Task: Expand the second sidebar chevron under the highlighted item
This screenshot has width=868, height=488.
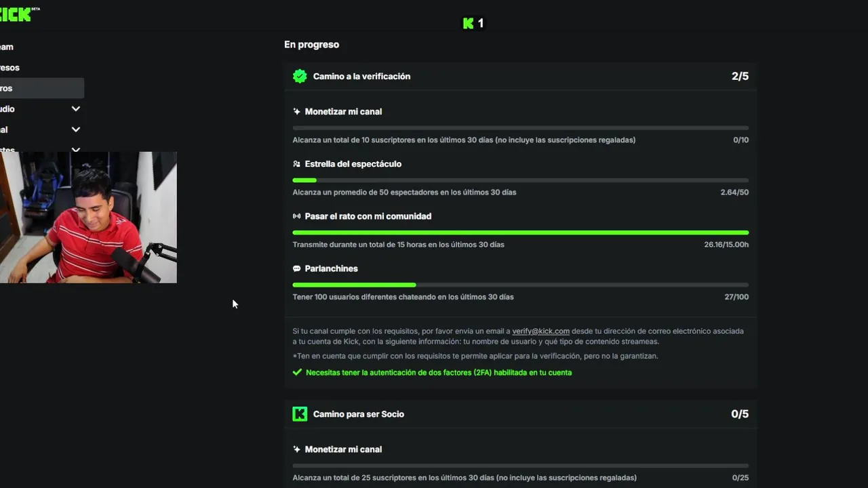Action: tap(76, 129)
